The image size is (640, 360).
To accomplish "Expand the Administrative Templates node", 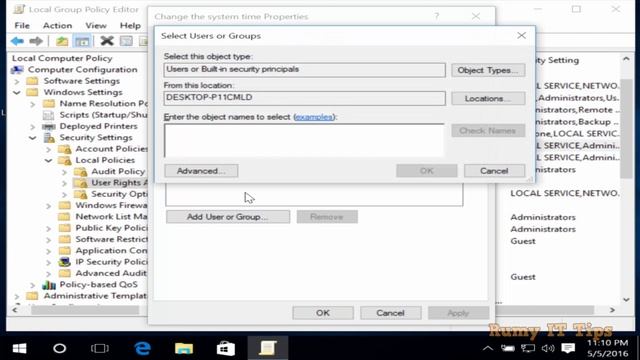I will pyautogui.click(x=17, y=296).
